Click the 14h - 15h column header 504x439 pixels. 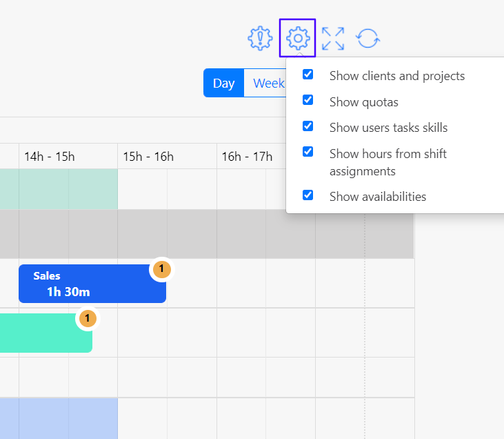(49, 157)
